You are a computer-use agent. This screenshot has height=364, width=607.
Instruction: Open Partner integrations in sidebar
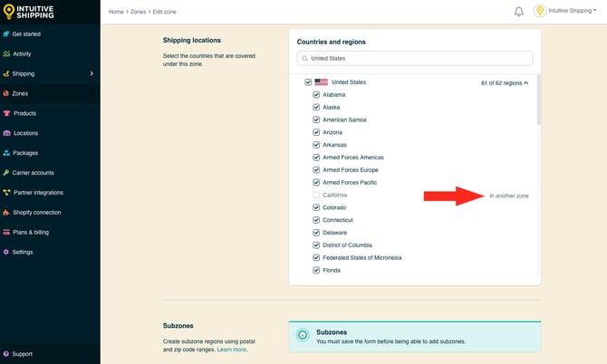coord(38,192)
